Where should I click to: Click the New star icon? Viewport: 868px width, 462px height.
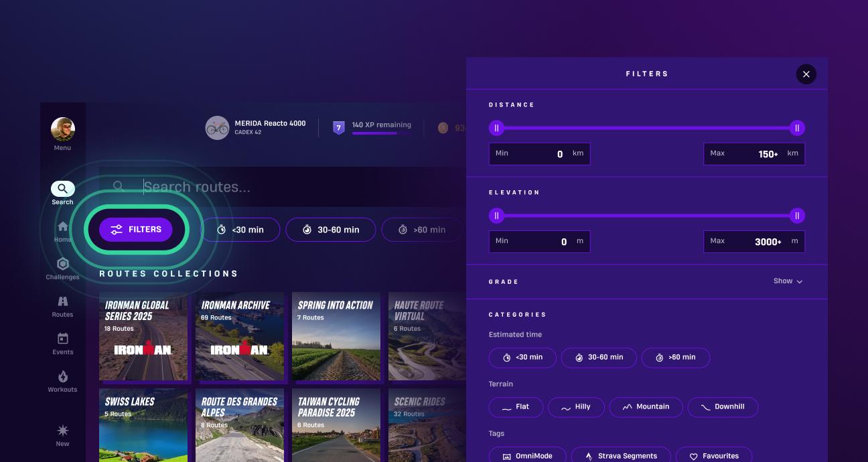pyautogui.click(x=62, y=431)
